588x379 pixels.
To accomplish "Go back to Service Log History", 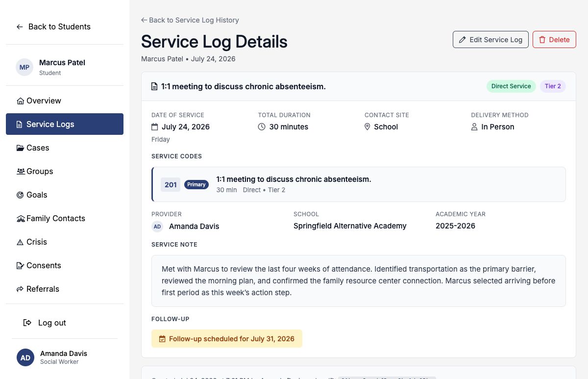I will click(x=190, y=20).
